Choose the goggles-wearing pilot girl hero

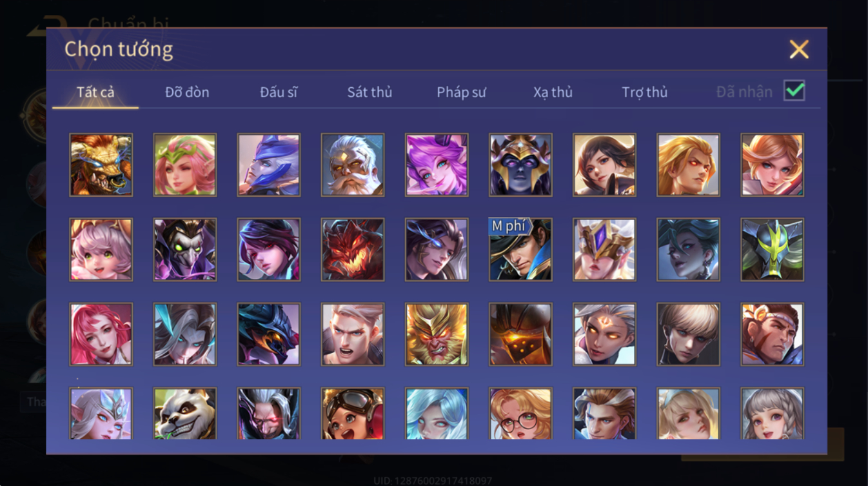[353, 414]
